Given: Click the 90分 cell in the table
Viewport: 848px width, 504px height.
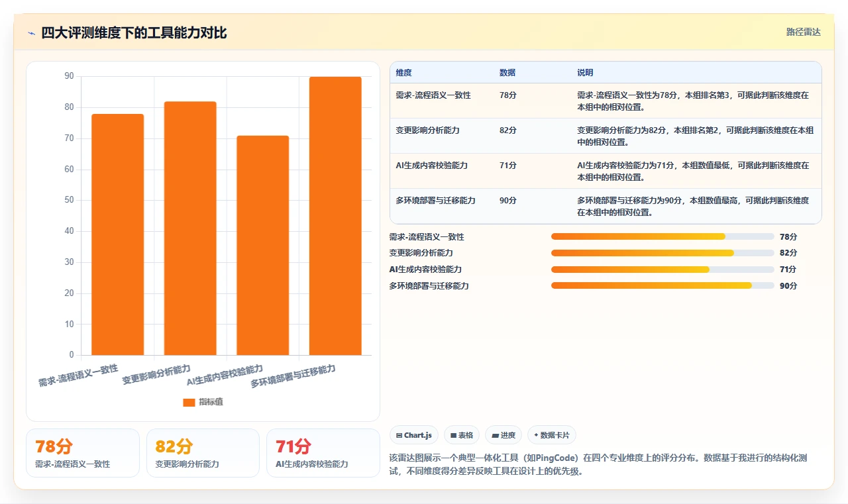Looking at the screenshot, I should [x=508, y=201].
